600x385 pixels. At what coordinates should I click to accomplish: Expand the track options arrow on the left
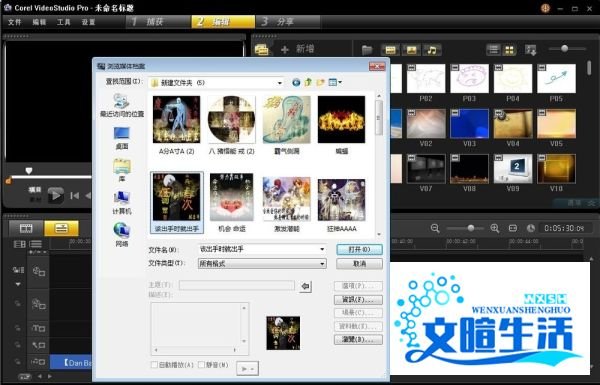(18, 284)
